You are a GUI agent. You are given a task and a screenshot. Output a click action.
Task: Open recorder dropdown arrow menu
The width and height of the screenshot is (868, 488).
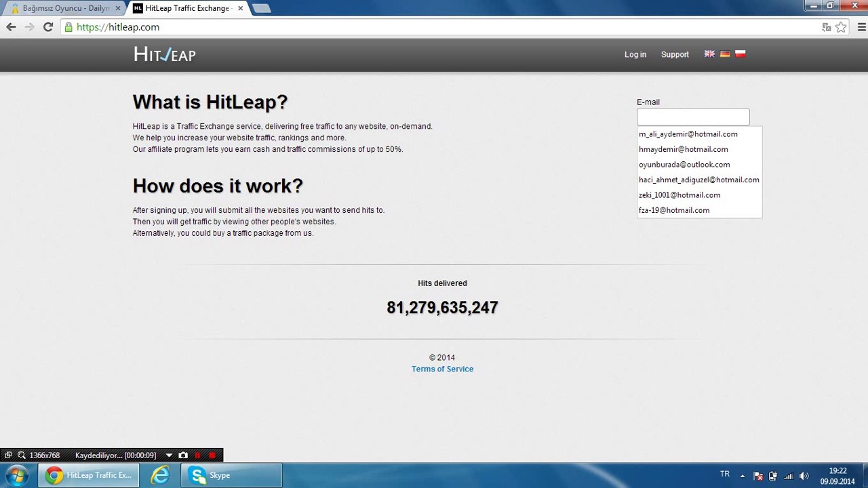pyautogui.click(x=169, y=455)
